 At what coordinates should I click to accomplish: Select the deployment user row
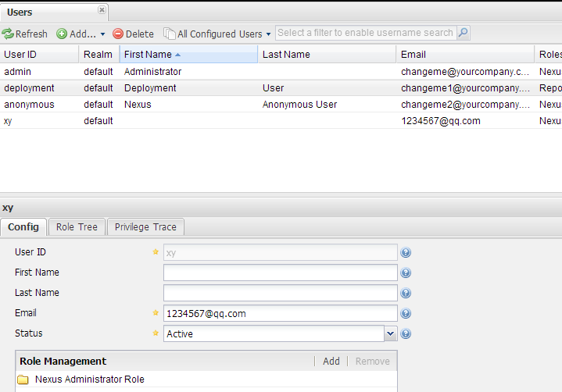tap(281, 88)
